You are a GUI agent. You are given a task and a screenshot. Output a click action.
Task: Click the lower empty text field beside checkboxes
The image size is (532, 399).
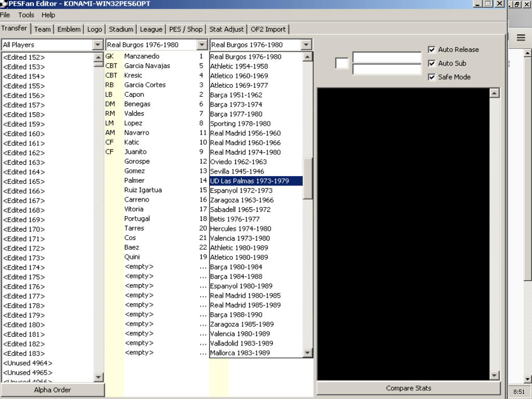tap(387, 69)
